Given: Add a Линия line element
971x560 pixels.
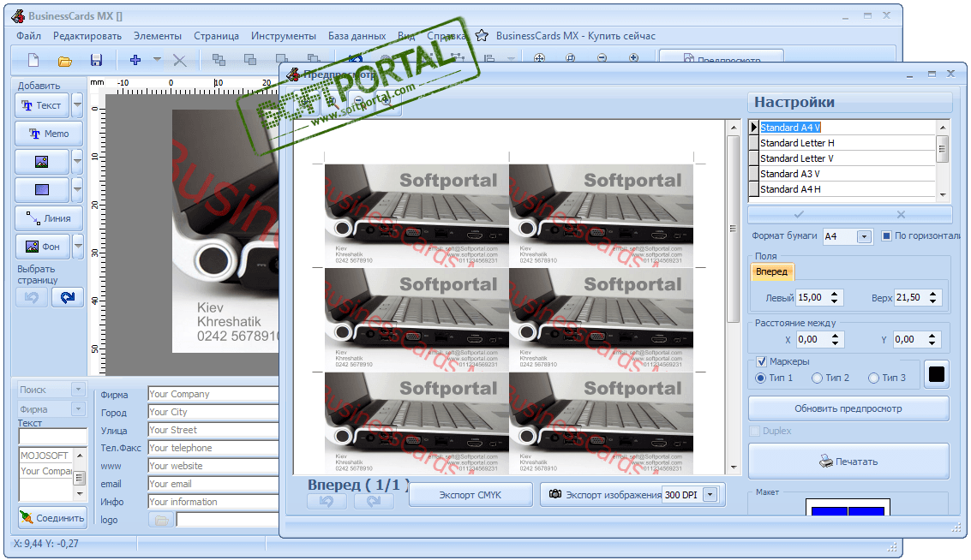Looking at the screenshot, I should (48, 218).
